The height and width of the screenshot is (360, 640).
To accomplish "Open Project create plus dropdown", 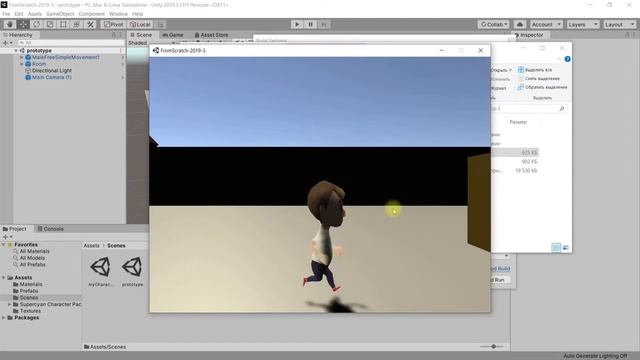I will click(x=7, y=237).
